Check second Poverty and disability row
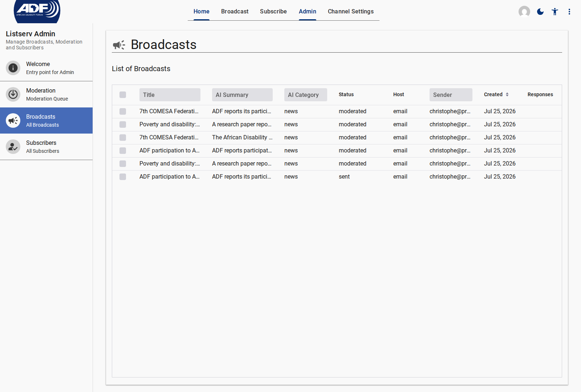581x392 pixels. pyautogui.click(x=123, y=164)
